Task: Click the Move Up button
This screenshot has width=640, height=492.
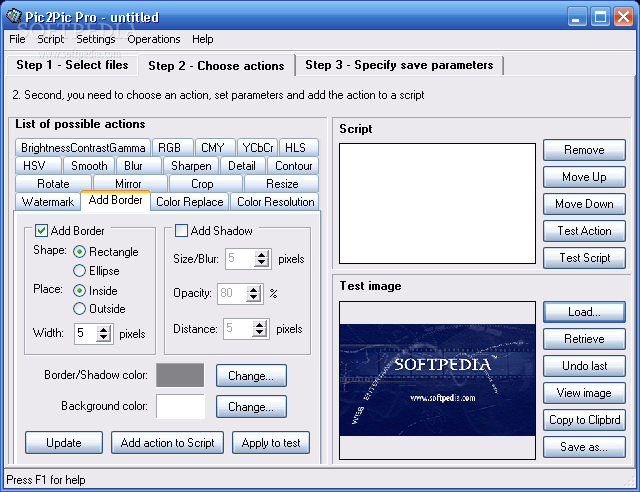Action: click(x=584, y=177)
